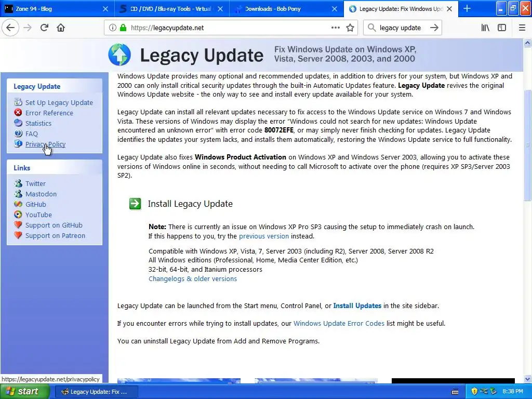
Task: Click the search magnifier icon
Action: 372,28
